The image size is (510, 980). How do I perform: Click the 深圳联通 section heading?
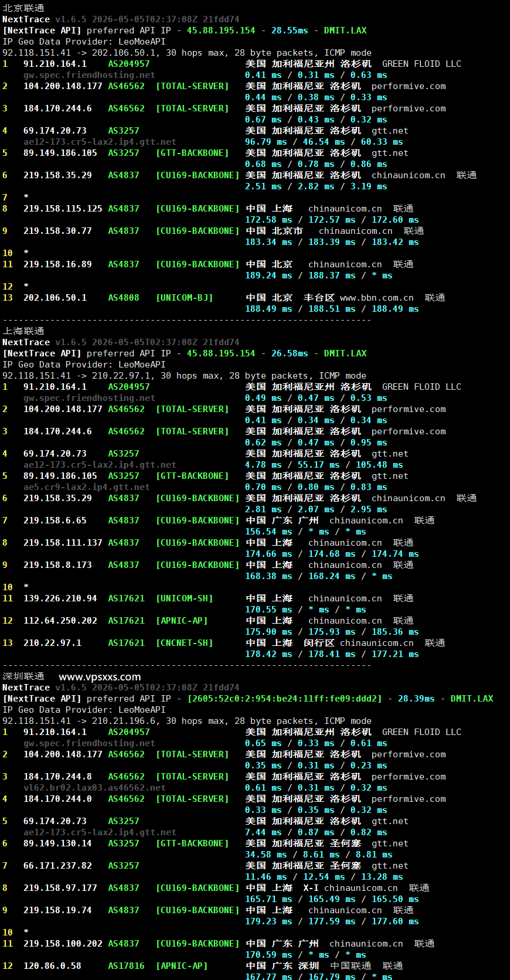tap(23, 676)
